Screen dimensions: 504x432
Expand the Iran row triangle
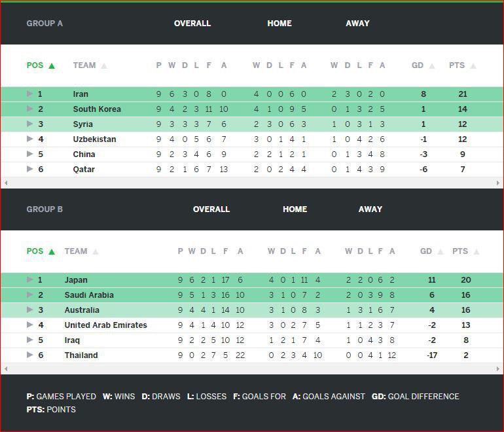(x=29, y=94)
